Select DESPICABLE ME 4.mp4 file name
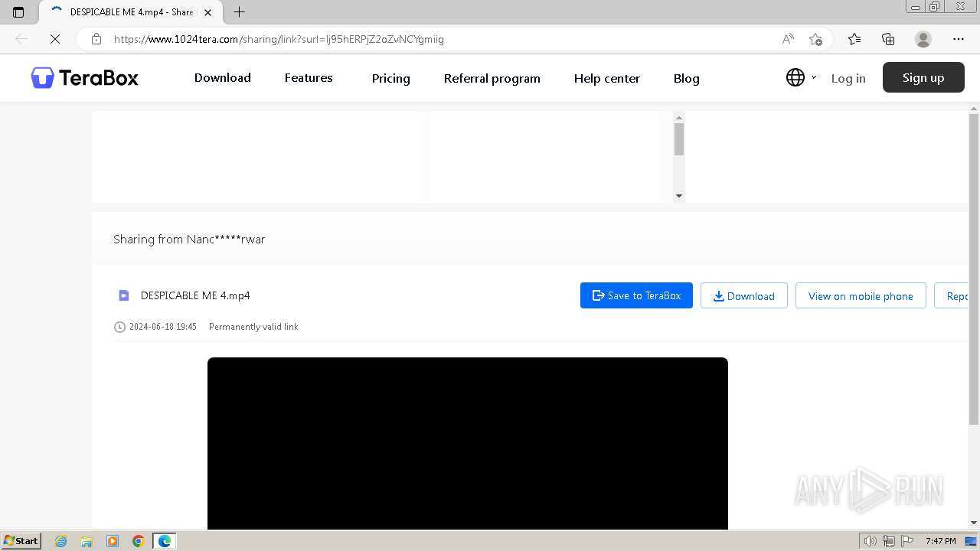 pyautogui.click(x=195, y=295)
